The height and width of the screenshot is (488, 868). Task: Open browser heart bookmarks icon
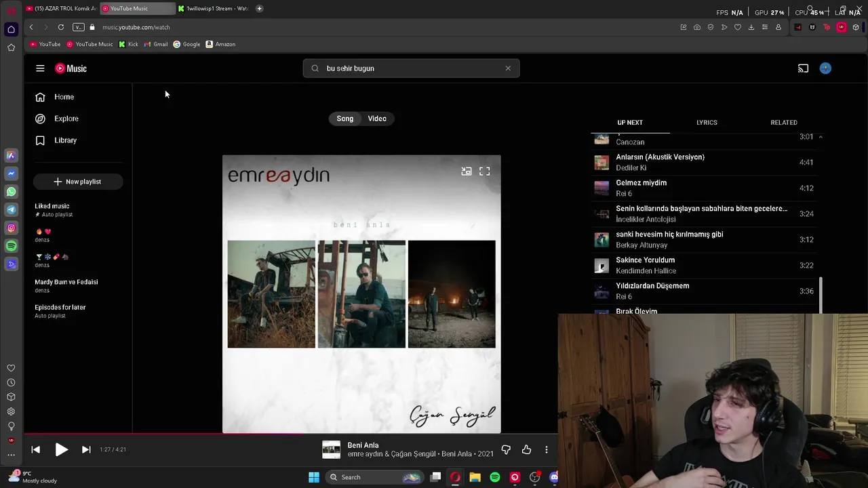738,27
